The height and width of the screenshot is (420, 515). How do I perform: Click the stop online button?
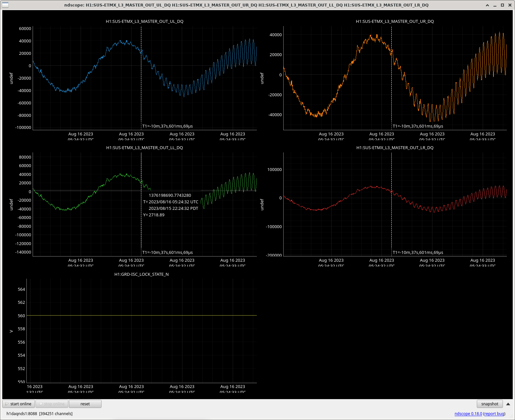(x=52, y=404)
